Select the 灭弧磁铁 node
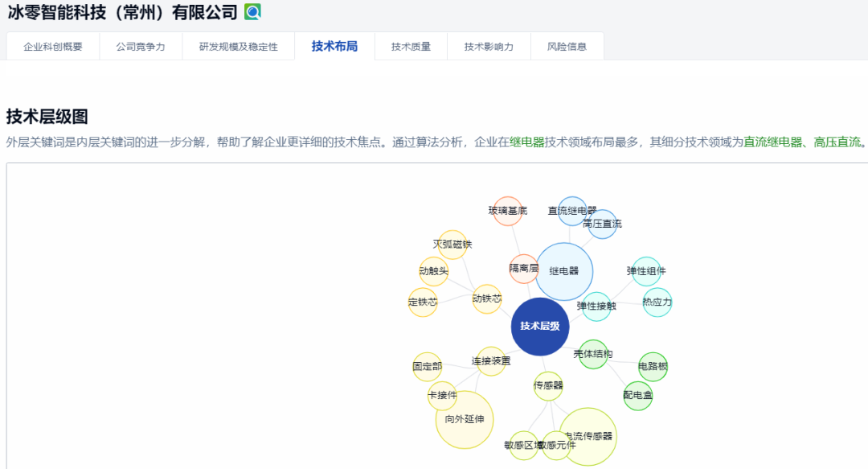Image resolution: width=868 pixels, height=469 pixels. 452,245
